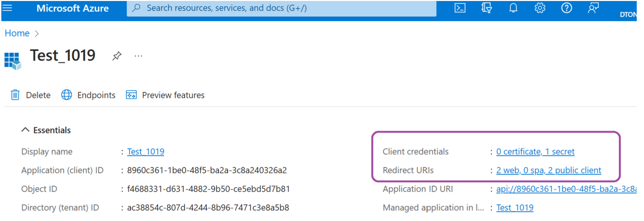This screenshot has width=644, height=221.
Task: Click the Endpoints globe icon
Action: 66,95
